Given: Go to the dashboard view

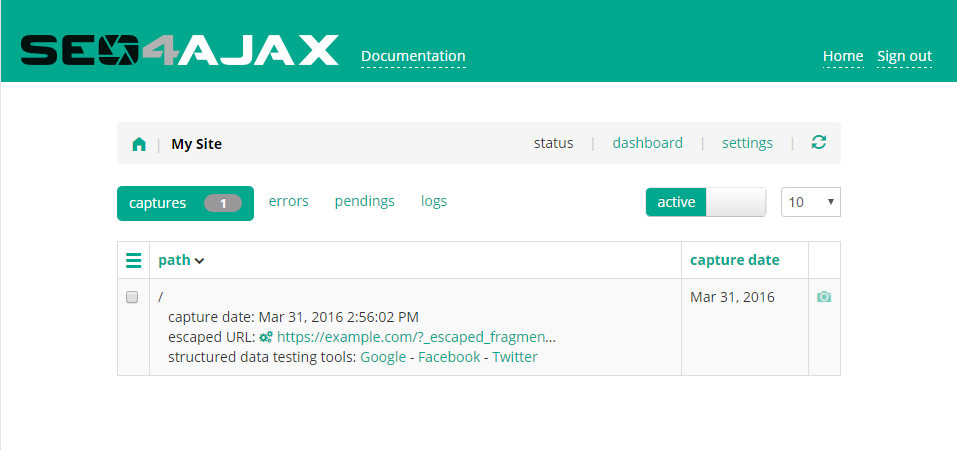Looking at the screenshot, I should point(648,143).
